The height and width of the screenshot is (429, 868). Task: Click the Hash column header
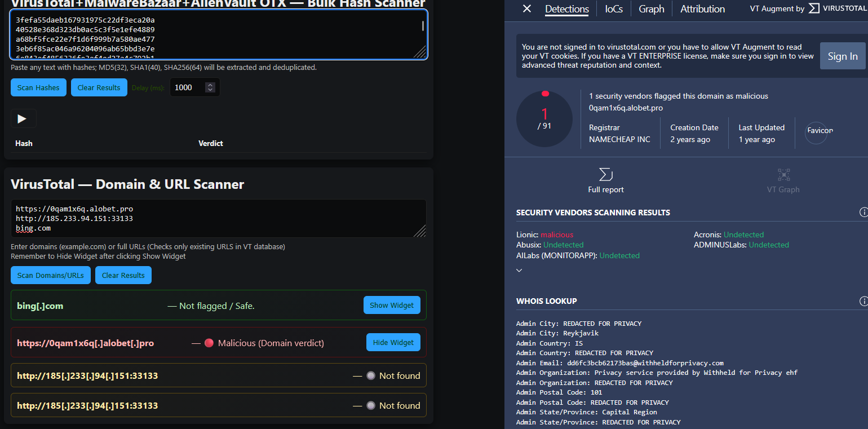[x=24, y=143]
